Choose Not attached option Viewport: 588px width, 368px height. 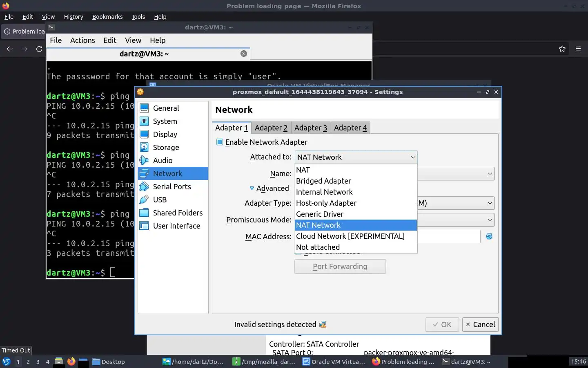(356, 247)
